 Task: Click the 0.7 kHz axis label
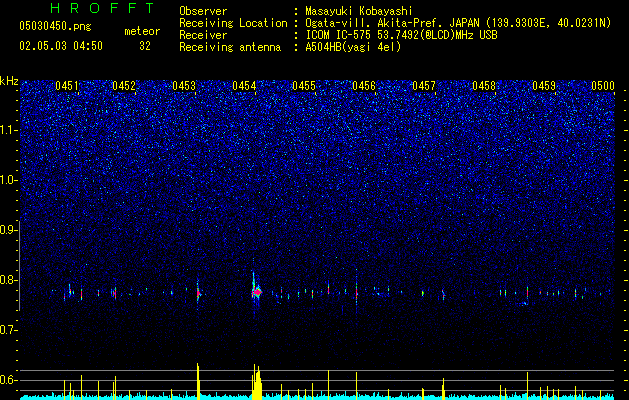pyautogui.click(x=9, y=330)
